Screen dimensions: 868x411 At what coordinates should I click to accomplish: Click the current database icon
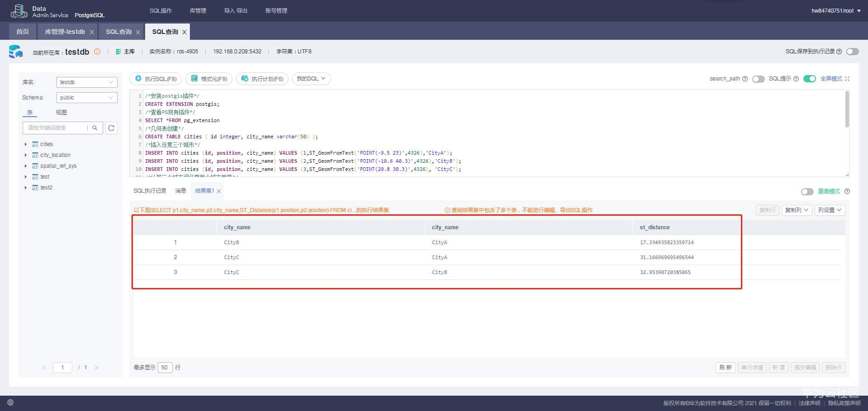pos(16,52)
